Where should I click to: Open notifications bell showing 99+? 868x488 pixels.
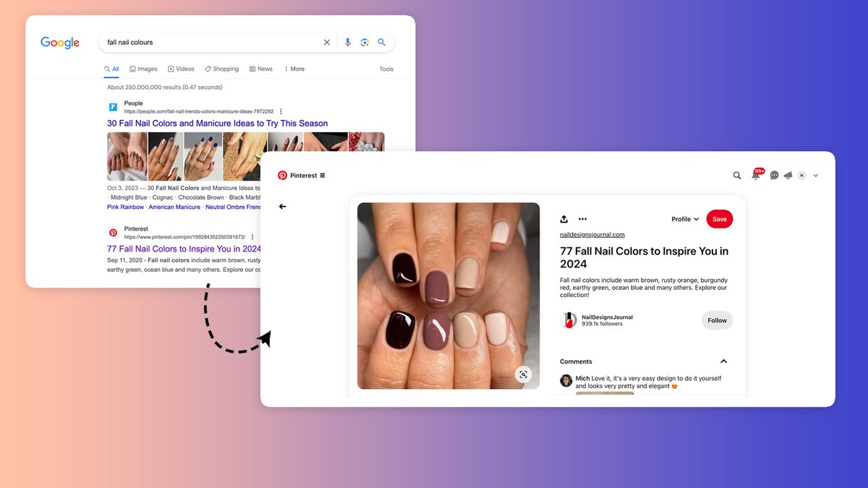[x=756, y=176]
